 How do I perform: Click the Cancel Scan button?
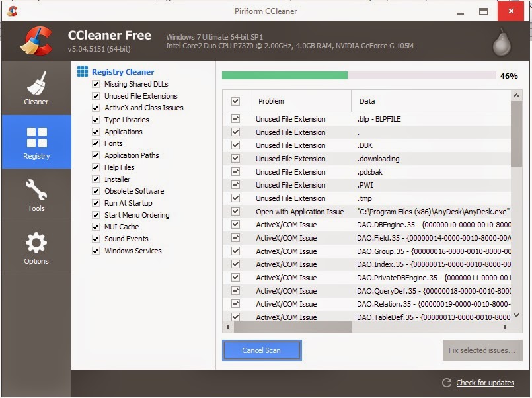coord(262,350)
